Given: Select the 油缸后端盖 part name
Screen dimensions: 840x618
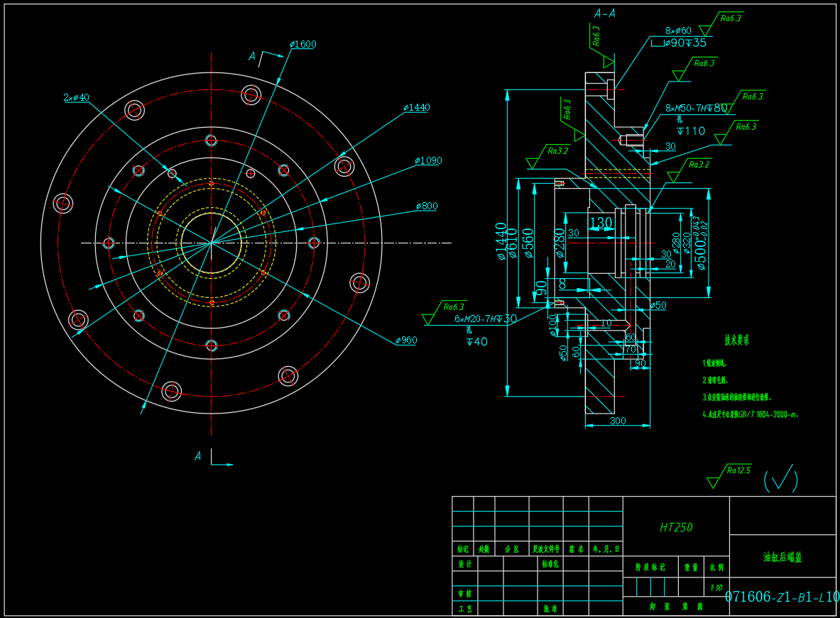Looking at the screenshot, I should coord(782,557).
